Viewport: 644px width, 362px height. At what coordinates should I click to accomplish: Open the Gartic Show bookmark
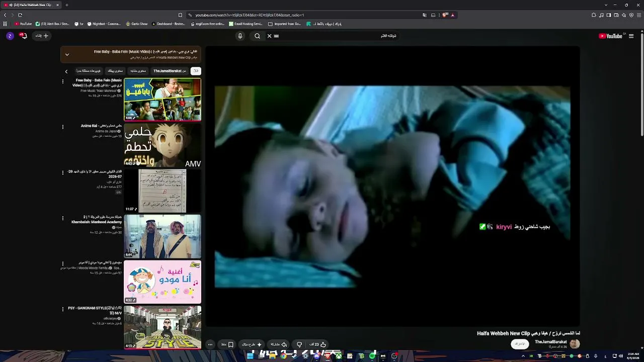coord(137,24)
